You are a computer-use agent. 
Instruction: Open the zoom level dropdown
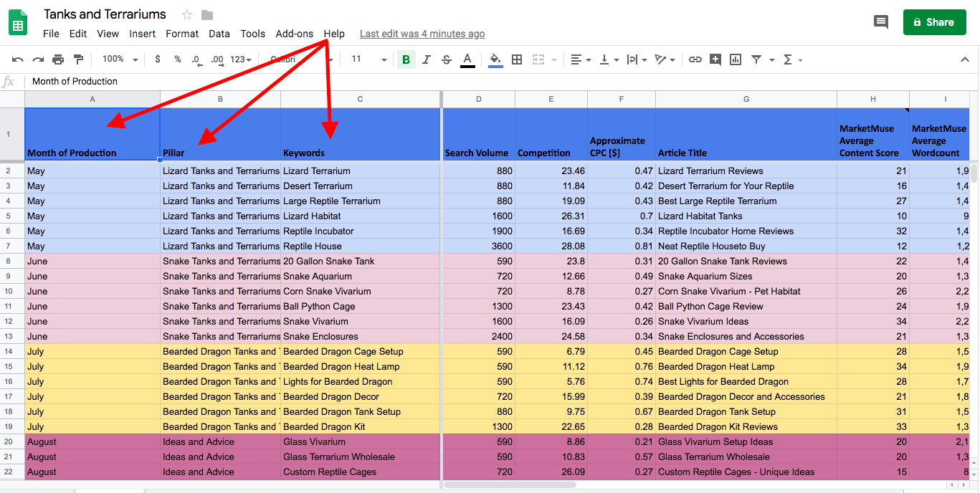(x=119, y=59)
